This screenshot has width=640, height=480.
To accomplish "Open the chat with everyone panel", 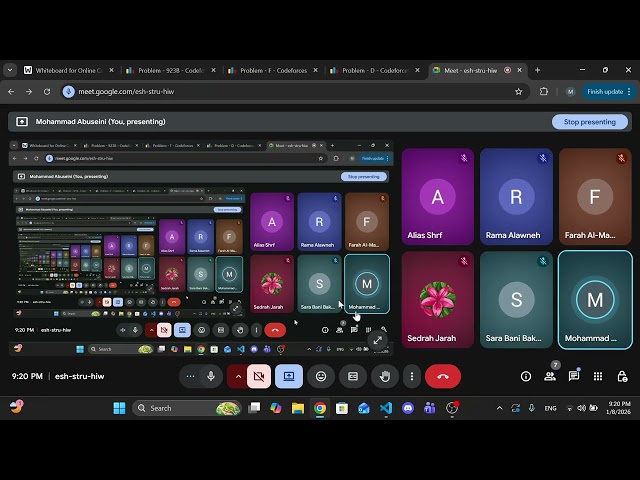I will [x=574, y=376].
